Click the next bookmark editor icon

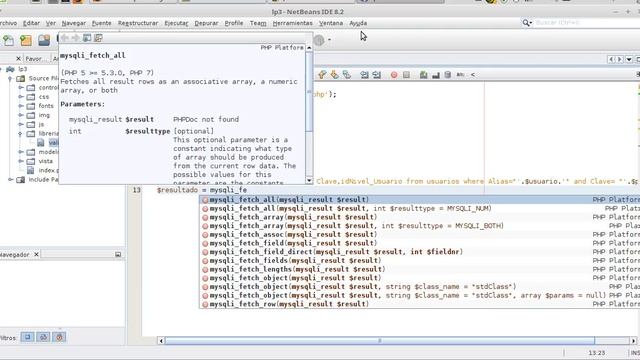(335, 75)
